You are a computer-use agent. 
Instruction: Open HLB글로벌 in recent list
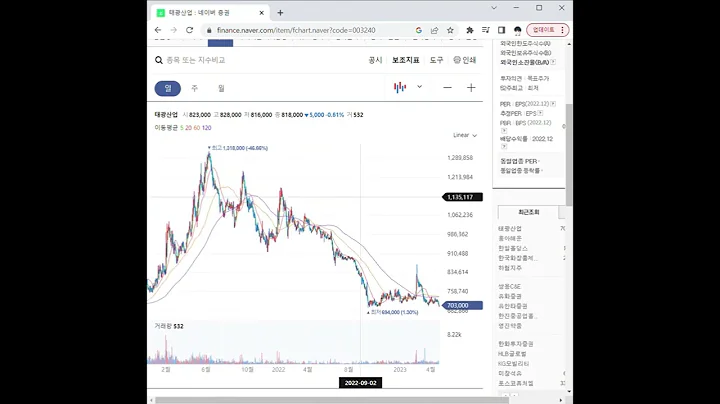tap(512, 354)
